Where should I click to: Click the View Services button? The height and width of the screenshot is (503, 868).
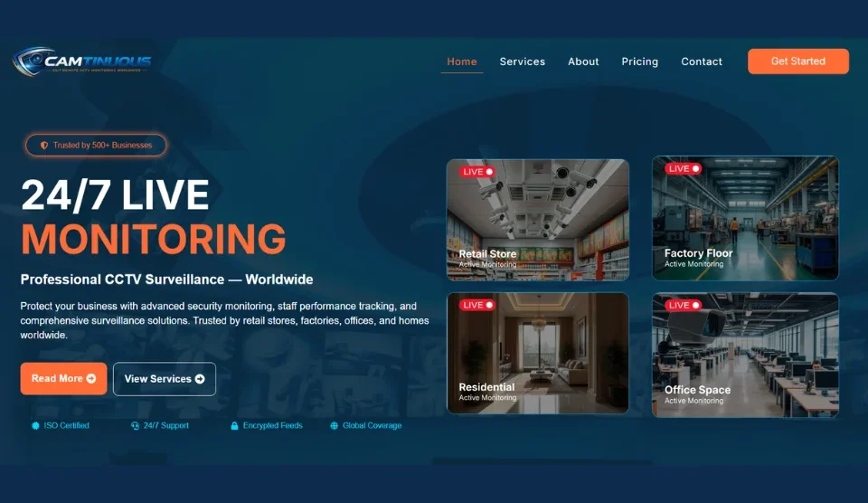click(165, 379)
